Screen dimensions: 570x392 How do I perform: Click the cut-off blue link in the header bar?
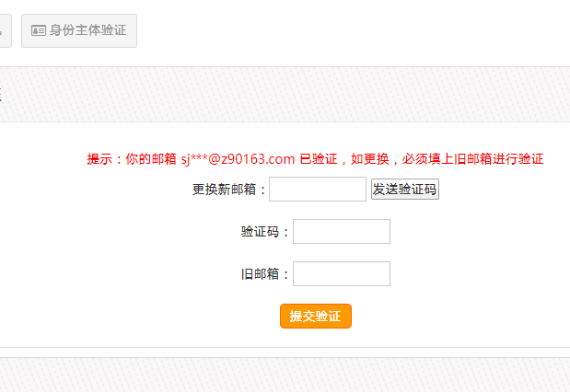tap(1, 94)
